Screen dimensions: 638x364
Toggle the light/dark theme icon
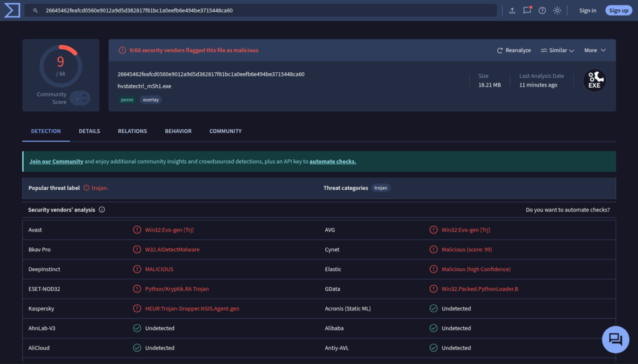(x=557, y=11)
